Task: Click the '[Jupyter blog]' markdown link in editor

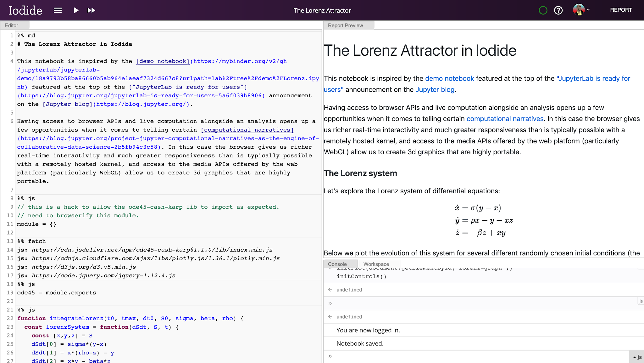Action: 68,104
